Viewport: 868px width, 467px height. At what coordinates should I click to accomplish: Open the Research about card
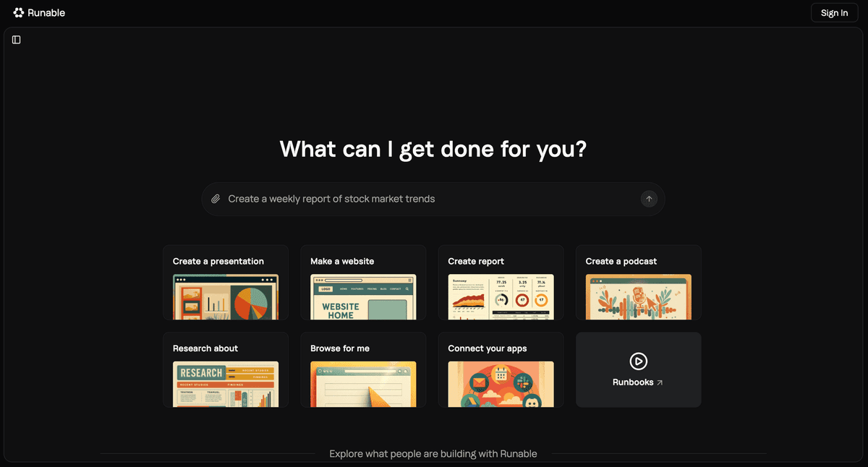coord(226,369)
